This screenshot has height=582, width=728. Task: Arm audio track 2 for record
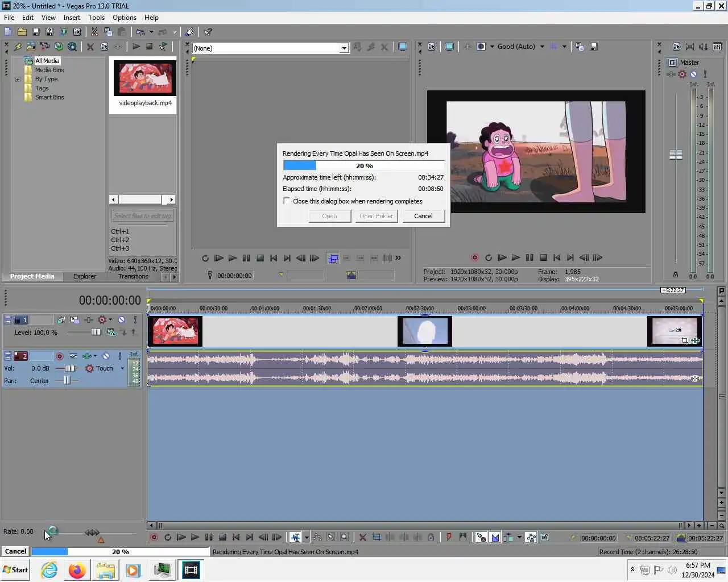(59, 356)
